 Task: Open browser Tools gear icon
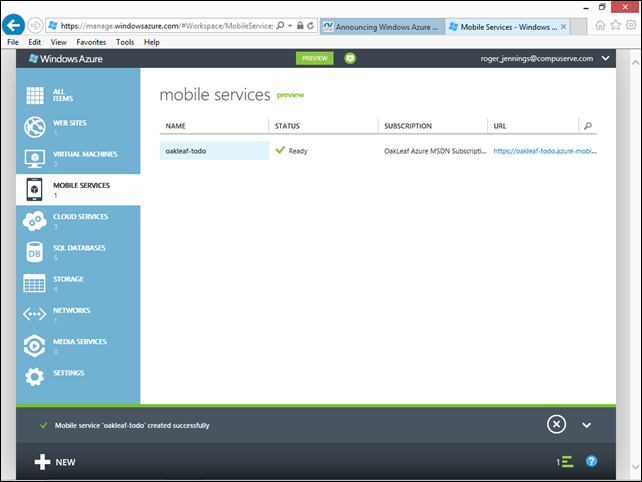point(631,25)
